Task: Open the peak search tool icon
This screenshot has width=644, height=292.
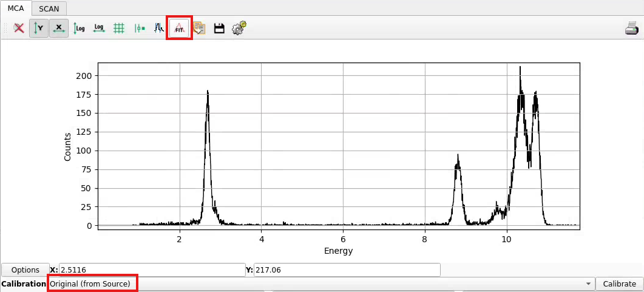Action: (x=160, y=29)
